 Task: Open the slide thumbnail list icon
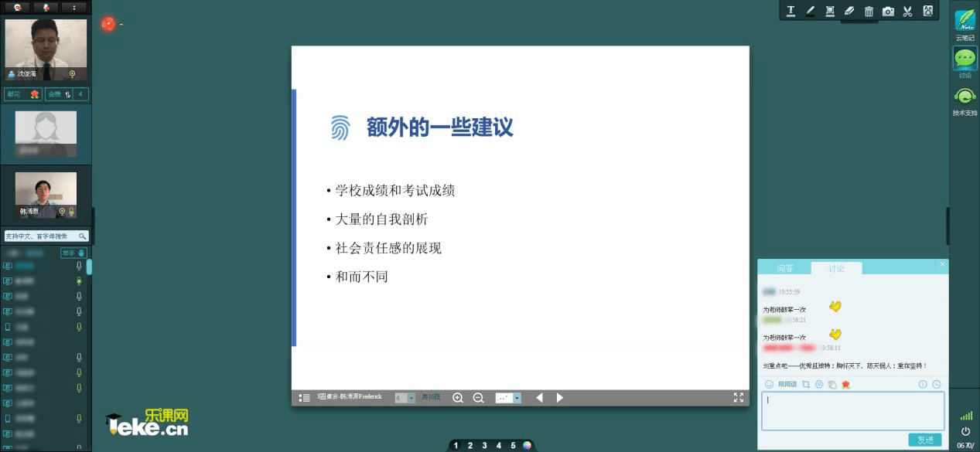tap(305, 397)
